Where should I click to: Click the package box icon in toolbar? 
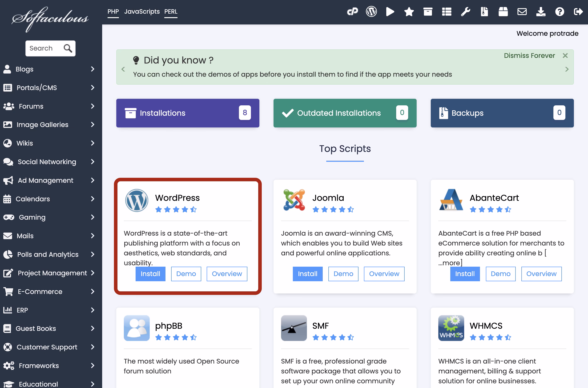pyautogui.click(x=503, y=12)
